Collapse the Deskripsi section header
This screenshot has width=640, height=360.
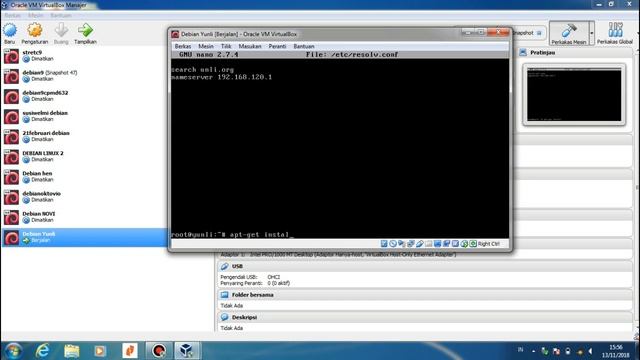coord(424,317)
